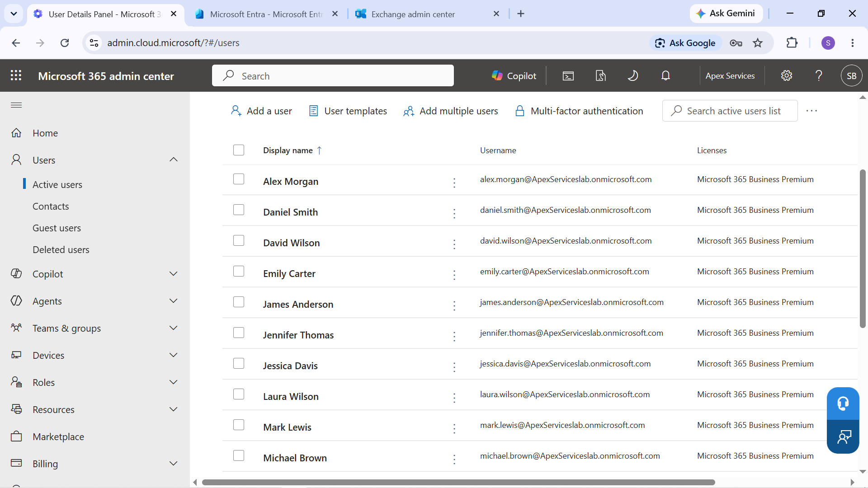Open more actions for James Anderson
The image size is (868, 488).
click(454, 305)
